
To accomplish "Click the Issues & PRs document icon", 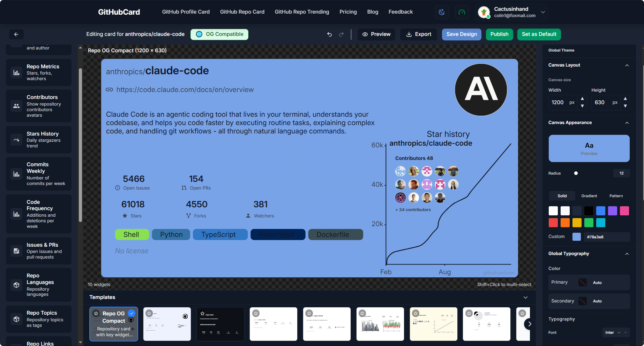I will pyautogui.click(x=16, y=251).
